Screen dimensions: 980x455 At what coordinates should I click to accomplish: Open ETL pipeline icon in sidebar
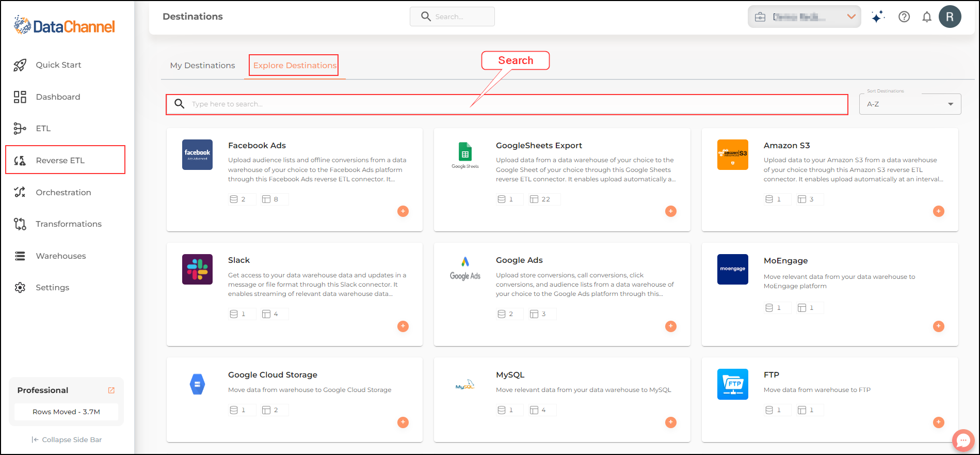[x=20, y=129]
